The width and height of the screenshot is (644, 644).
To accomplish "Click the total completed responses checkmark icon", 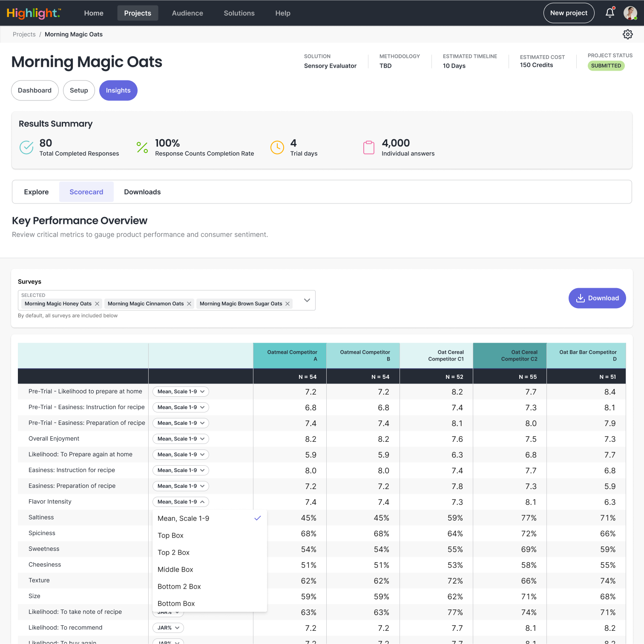I will click(x=26, y=148).
